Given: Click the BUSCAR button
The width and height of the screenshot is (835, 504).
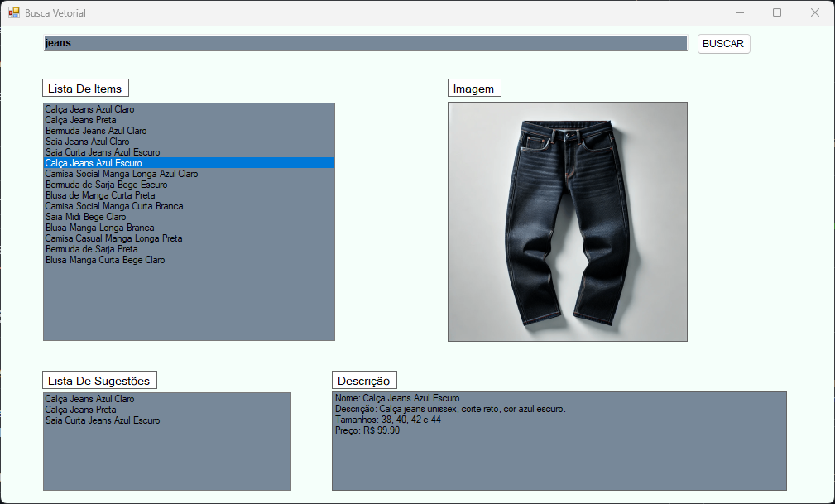Looking at the screenshot, I should (724, 44).
